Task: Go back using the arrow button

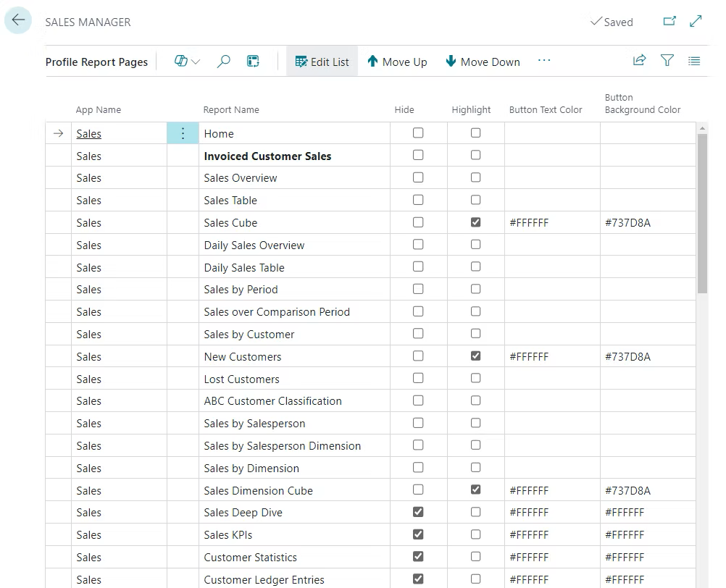Action: [x=18, y=20]
